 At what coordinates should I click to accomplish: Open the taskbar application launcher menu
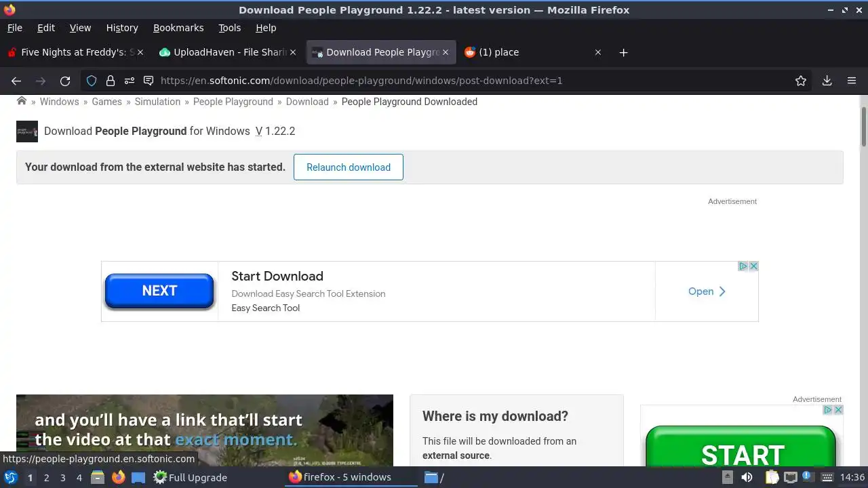pyautogui.click(x=11, y=477)
